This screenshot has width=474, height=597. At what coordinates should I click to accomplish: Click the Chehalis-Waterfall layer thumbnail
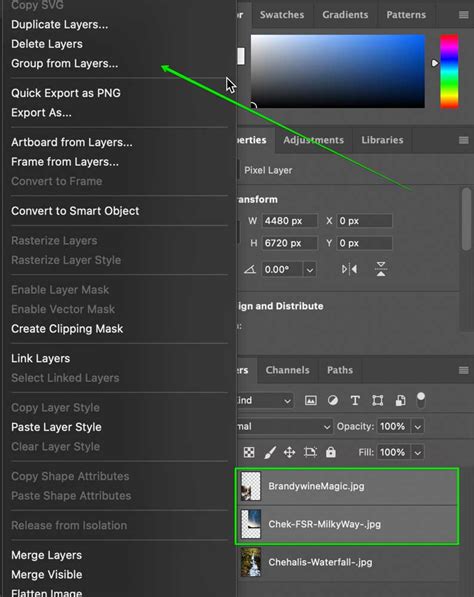point(251,562)
